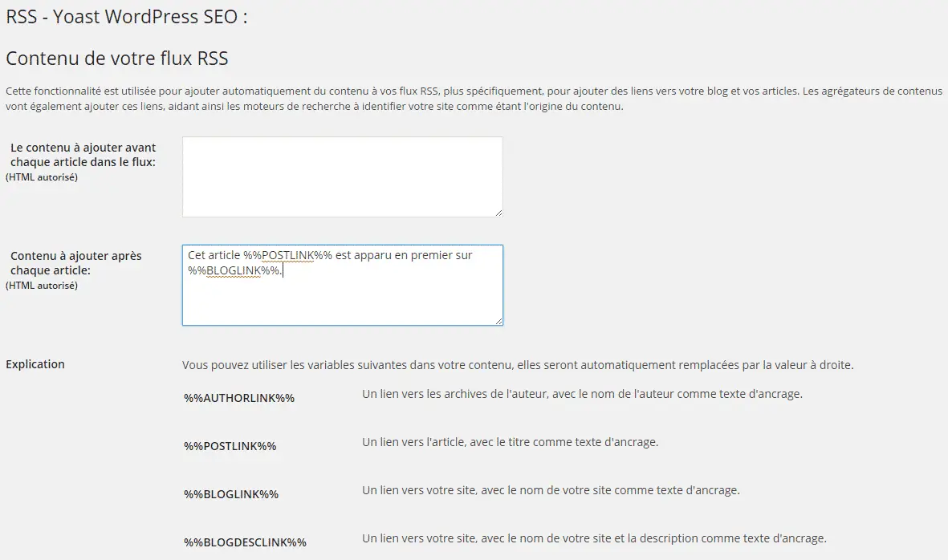Click the author archives link description text
The width and height of the screenshot is (948, 560).
click(582, 394)
